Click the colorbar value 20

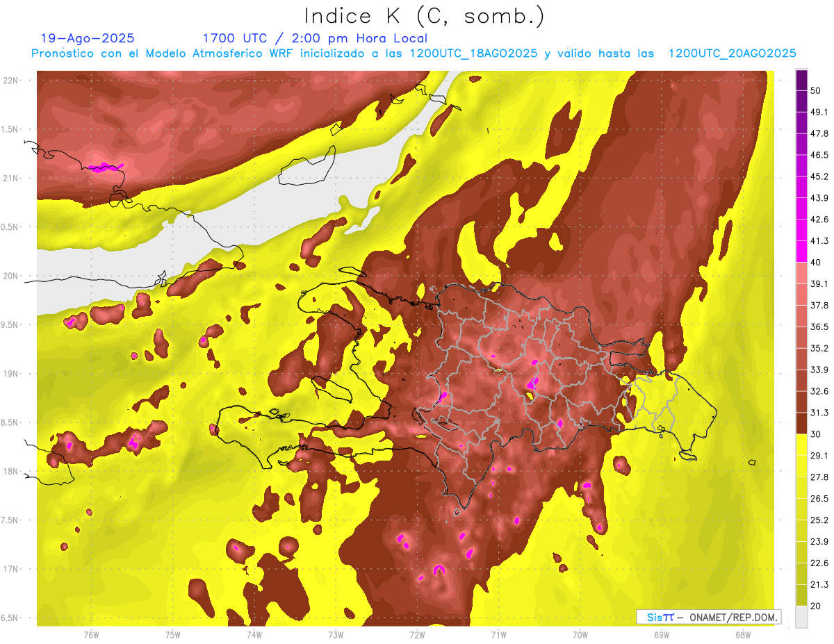tap(817, 606)
